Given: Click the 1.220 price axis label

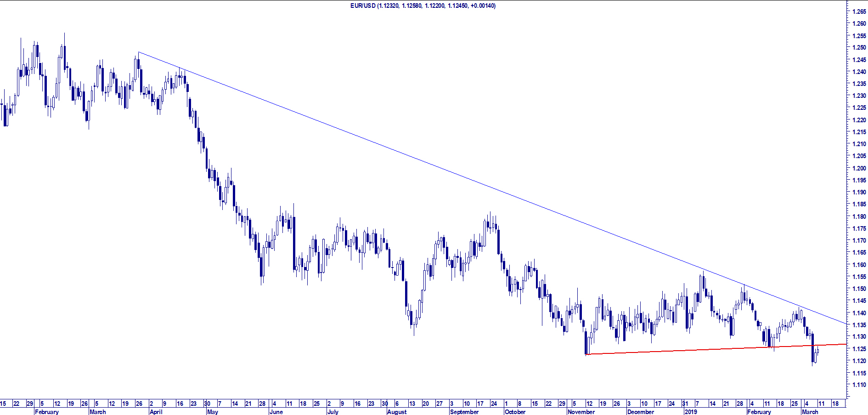Looking at the screenshot, I should coord(859,120).
